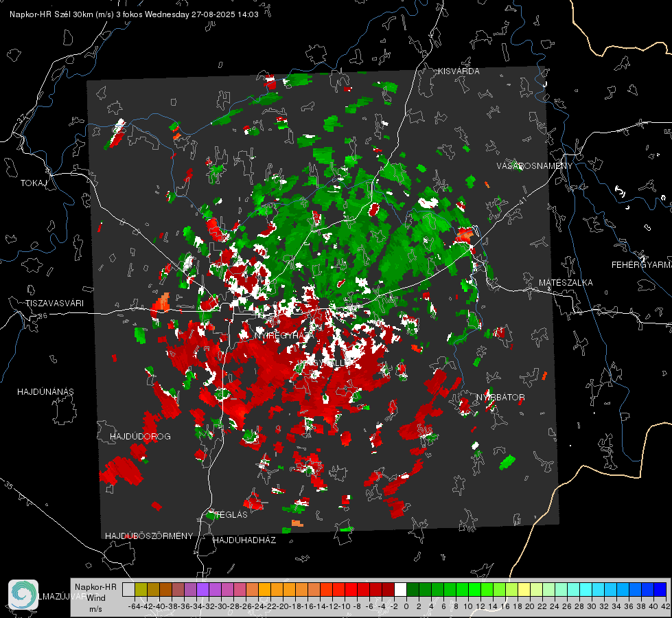Click the -64 legend value
The image size is (672, 618).
click(x=134, y=606)
